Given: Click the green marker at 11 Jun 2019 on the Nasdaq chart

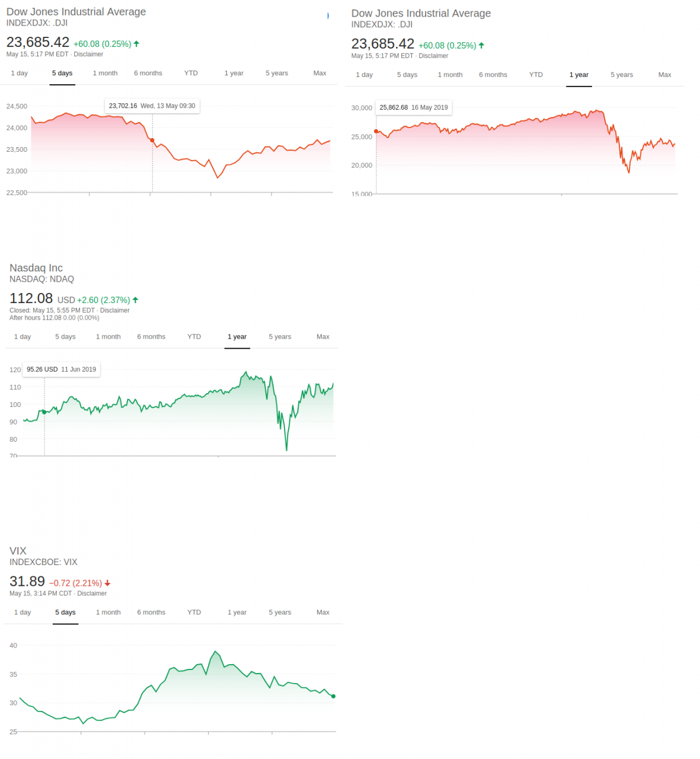Looking at the screenshot, I should (x=44, y=412).
